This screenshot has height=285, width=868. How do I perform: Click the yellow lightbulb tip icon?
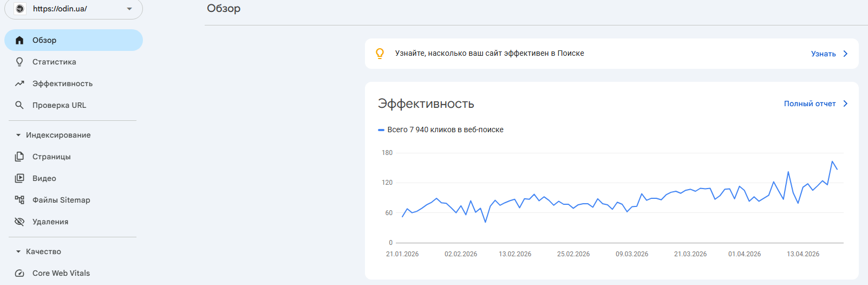pos(380,53)
